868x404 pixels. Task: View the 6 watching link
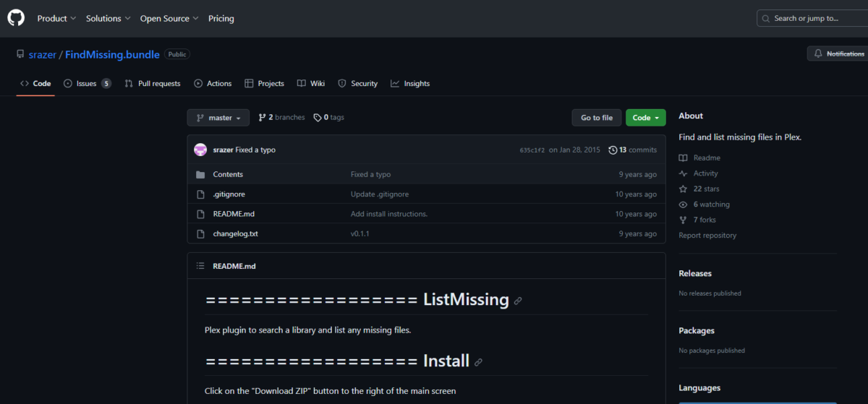point(704,205)
